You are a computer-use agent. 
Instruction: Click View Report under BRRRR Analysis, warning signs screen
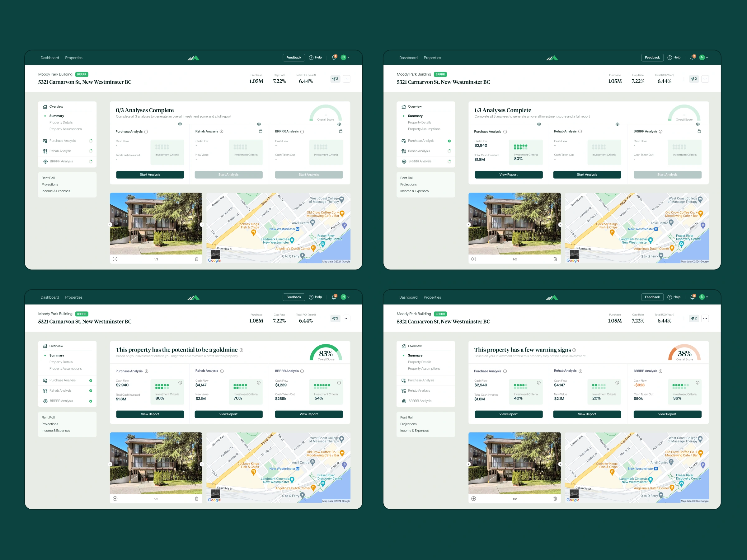click(667, 414)
